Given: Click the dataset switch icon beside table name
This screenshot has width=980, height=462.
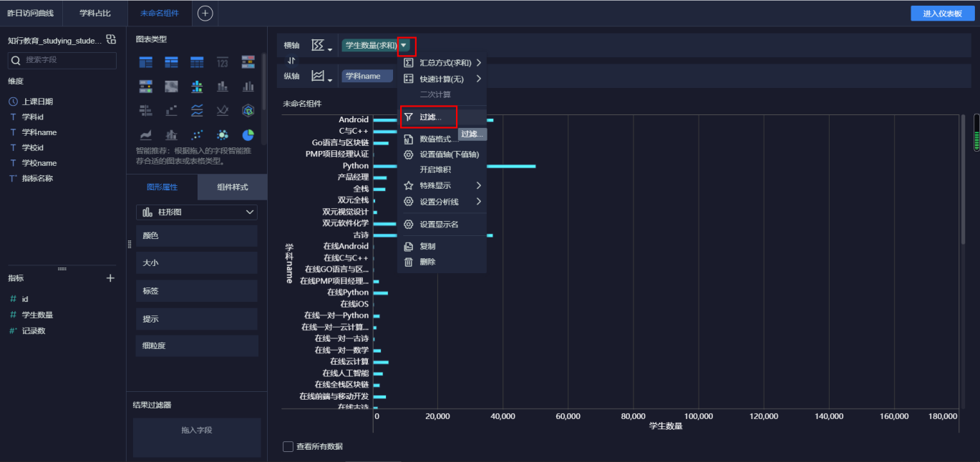Looking at the screenshot, I should pos(111,39).
